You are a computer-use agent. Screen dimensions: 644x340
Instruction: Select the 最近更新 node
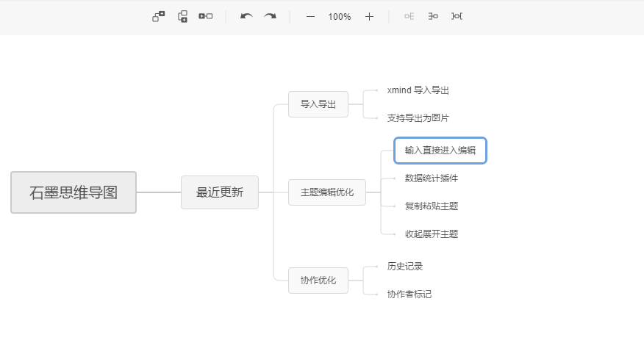pyautogui.click(x=220, y=192)
